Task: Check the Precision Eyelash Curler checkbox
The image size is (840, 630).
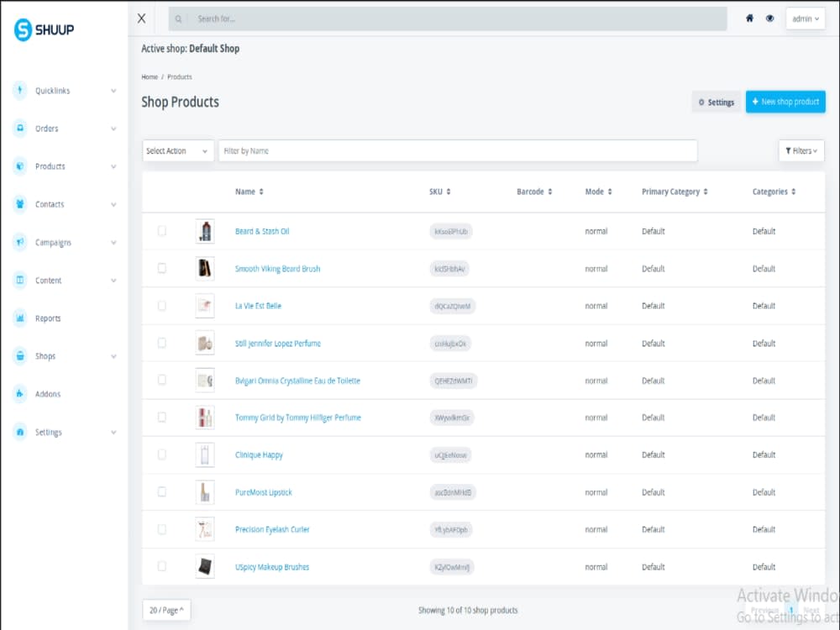Action: pos(162,529)
